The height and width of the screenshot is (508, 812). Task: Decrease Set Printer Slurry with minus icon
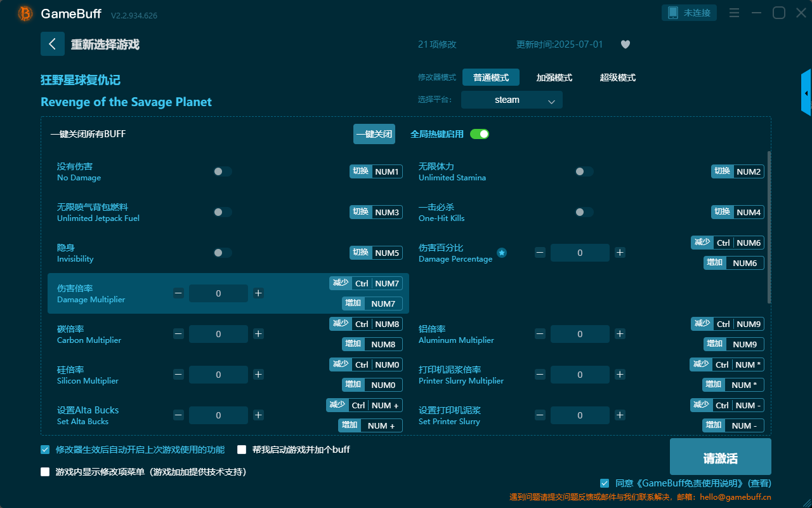point(540,415)
